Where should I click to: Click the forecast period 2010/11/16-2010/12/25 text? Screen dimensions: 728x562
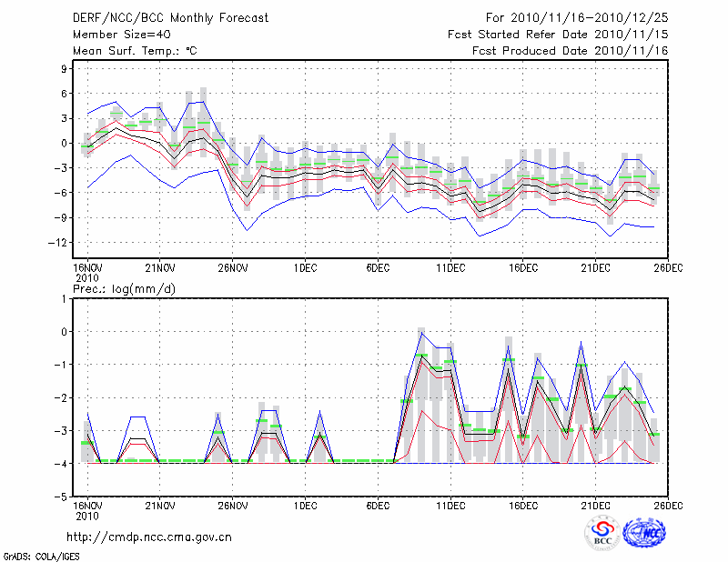pos(577,18)
